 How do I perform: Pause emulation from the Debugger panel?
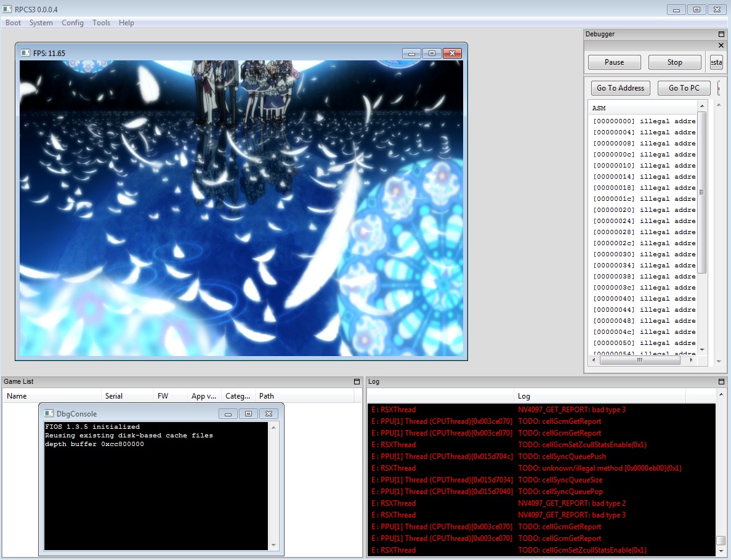[x=614, y=62]
